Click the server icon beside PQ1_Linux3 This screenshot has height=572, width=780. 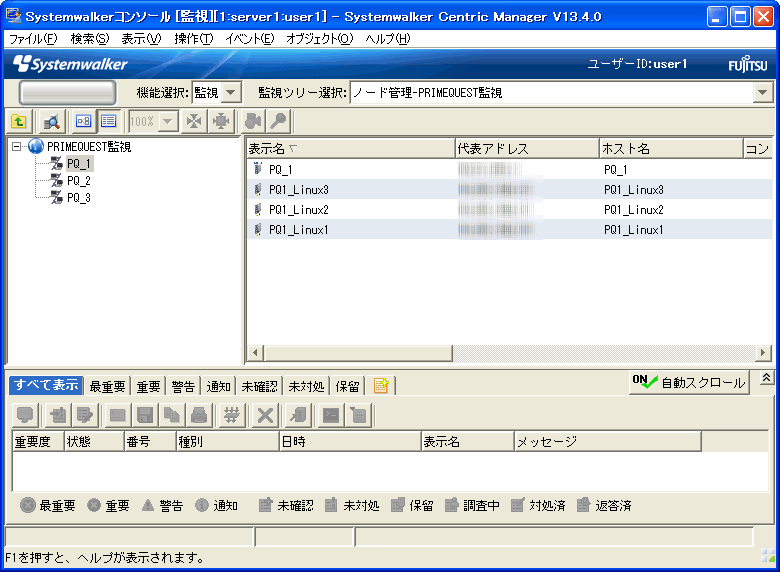[x=258, y=189]
